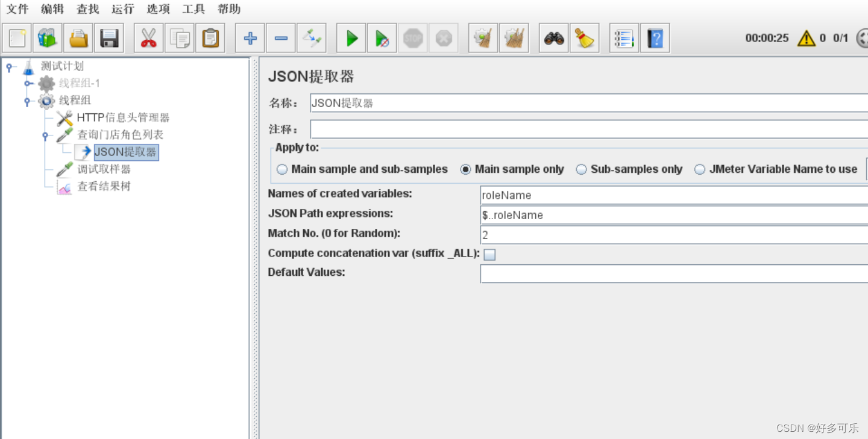Image resolution: width=868 pixels, height=439 pixels.
Task: Select JSON提取器 tree item
Action: 125,152
